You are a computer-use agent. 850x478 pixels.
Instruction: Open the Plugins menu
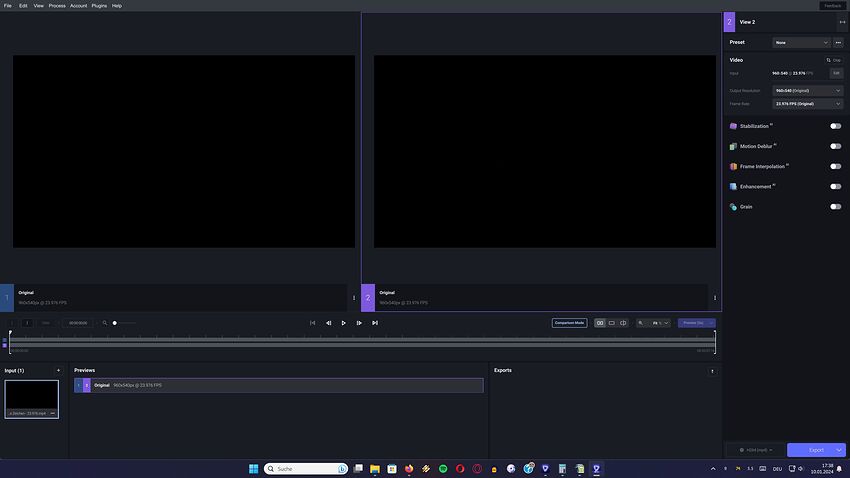(99, 6)
